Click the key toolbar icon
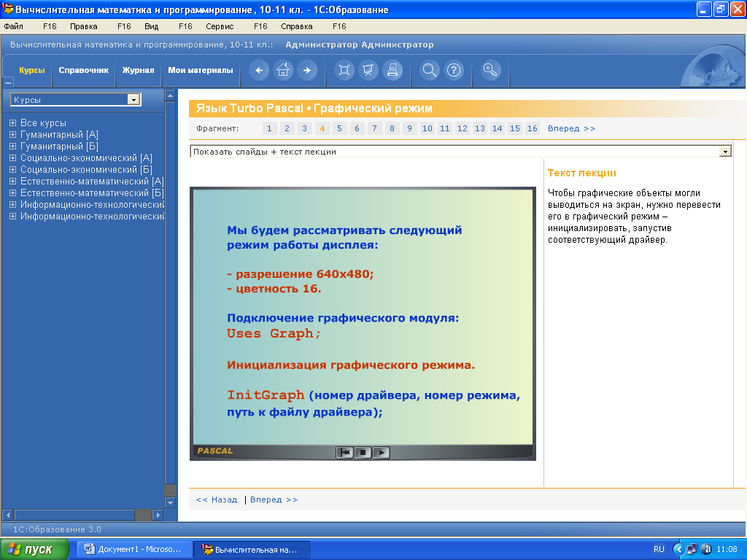Screen dimensions: 747x560 [x=490, y=71]
